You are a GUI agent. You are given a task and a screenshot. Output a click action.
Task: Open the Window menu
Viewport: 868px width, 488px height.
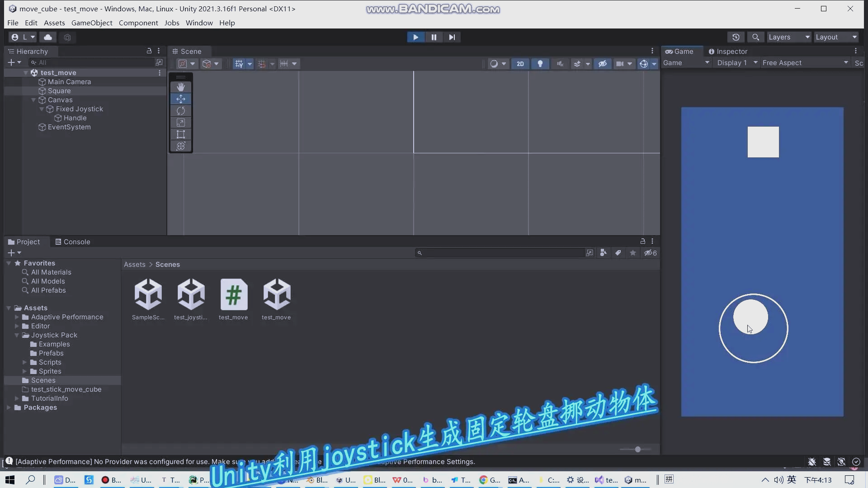coord(199,23)
